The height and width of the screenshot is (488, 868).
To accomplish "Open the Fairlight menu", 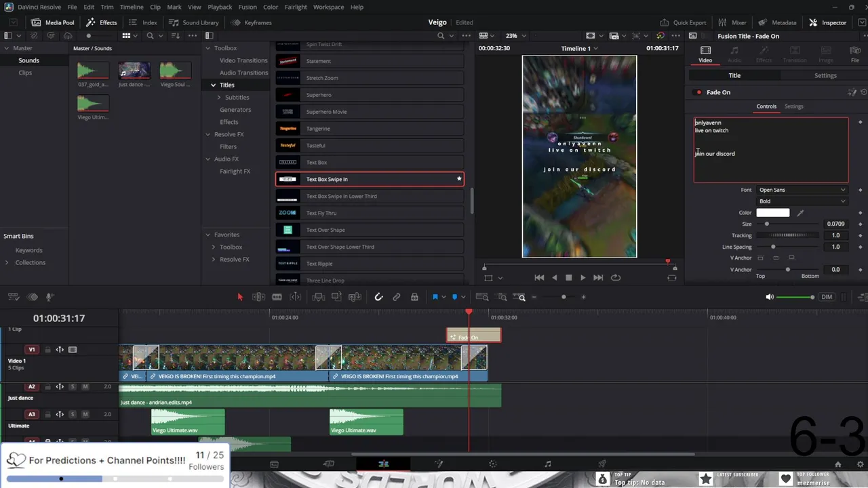I will tap(296, 7).
